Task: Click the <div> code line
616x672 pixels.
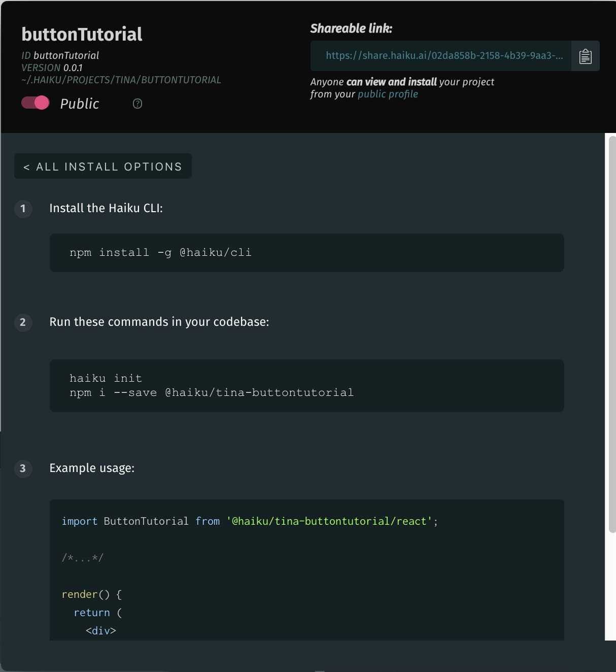Action: pyautogui.click(x=101, y=631)
